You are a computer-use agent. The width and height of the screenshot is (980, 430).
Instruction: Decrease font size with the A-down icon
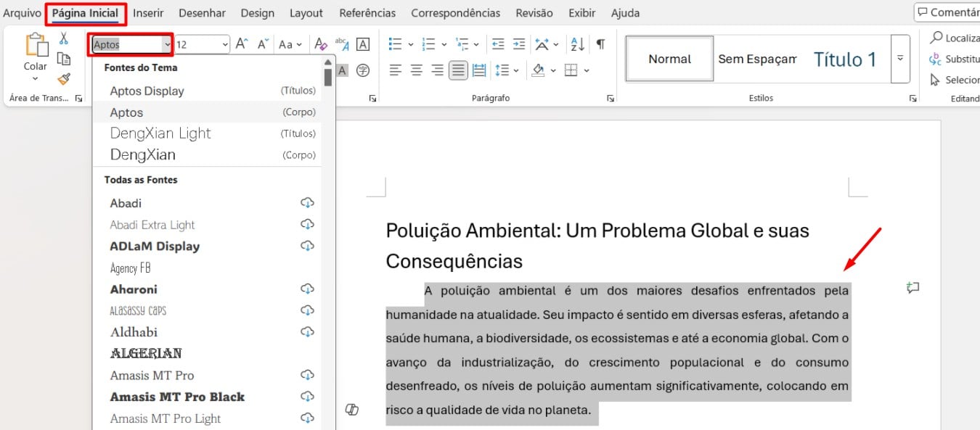pyautogui.click(x=264, y=44)
